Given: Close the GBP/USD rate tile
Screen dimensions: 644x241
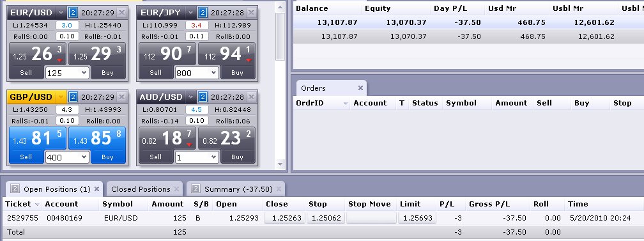Looking at the screenshot, I should pos(121,97).
